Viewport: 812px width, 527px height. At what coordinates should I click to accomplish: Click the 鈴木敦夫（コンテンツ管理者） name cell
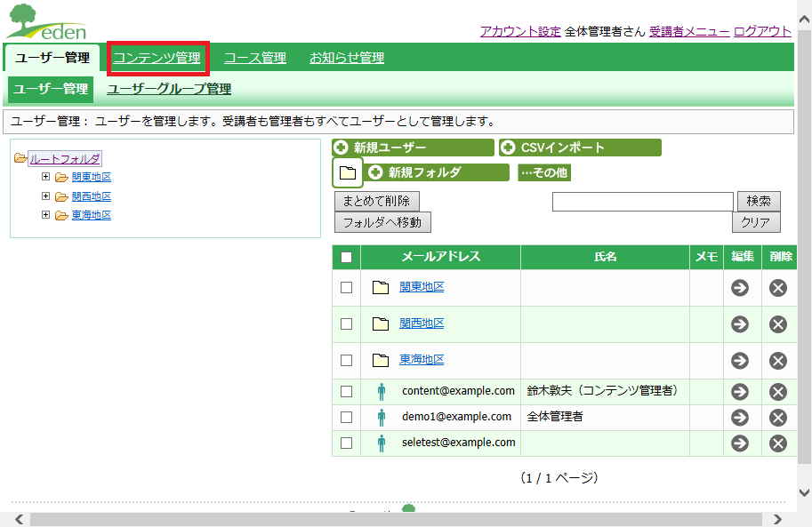tap(605, 391)
